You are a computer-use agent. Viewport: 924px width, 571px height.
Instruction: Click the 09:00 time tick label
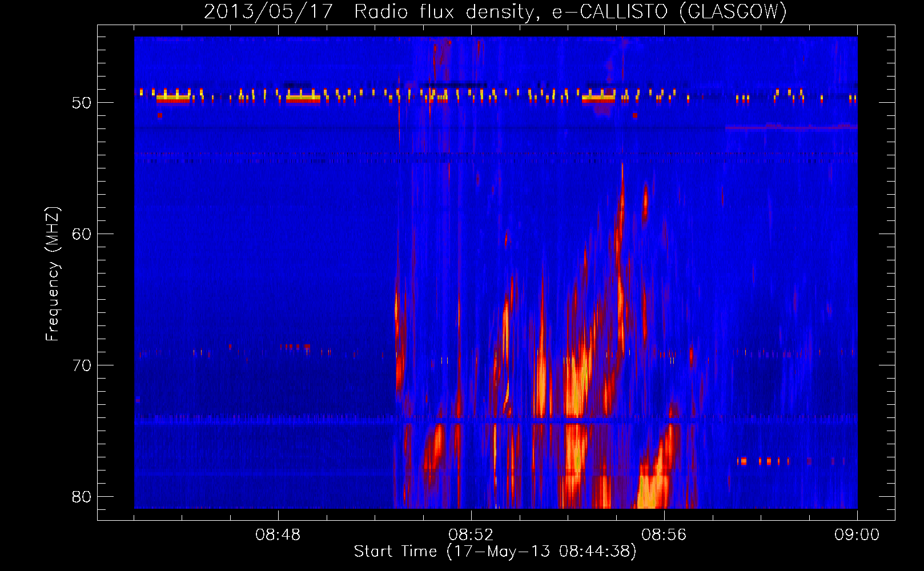click(857, 535)
